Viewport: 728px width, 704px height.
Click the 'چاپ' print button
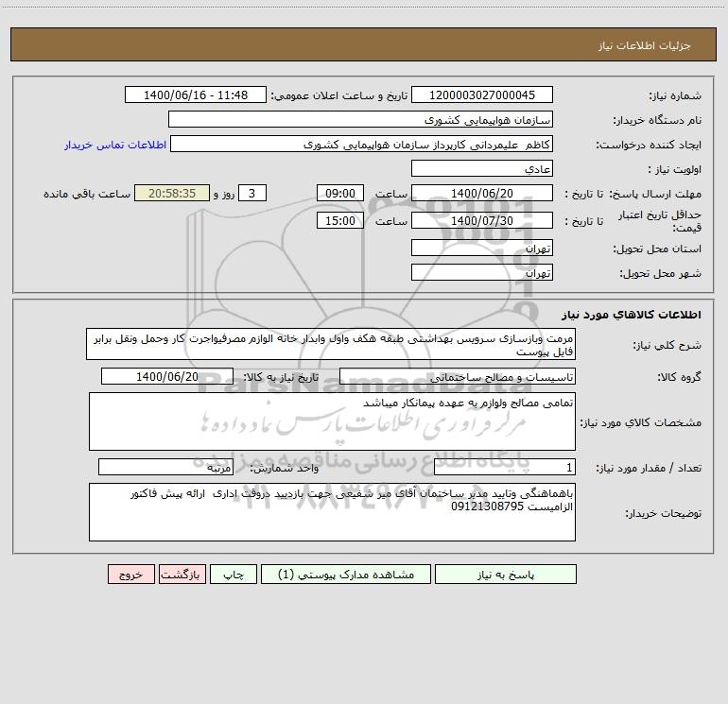point(234,575)
